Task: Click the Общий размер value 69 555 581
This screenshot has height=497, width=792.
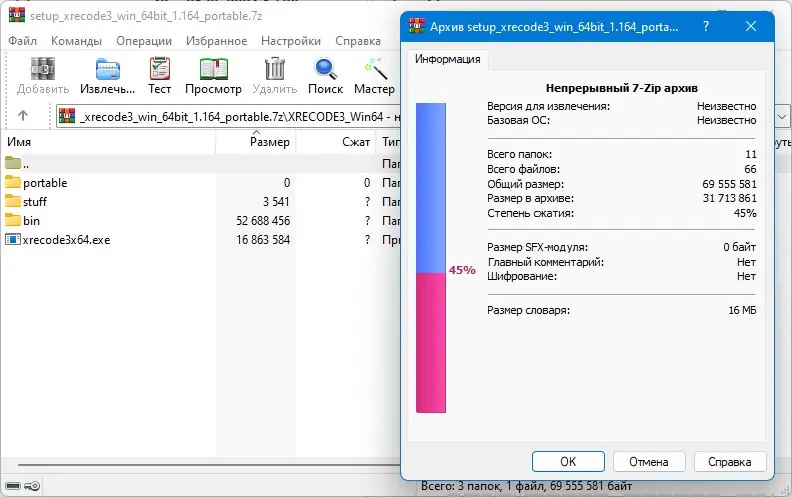Action: click(729, 184)
